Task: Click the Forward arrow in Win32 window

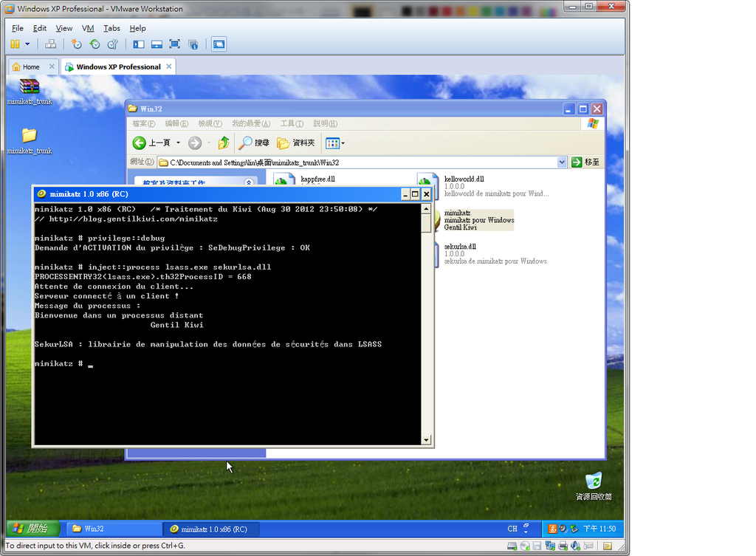Action: (x=195, y=143)
